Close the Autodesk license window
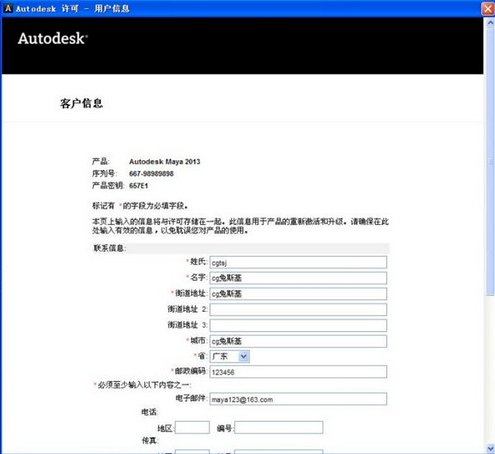This screenshot has height=454, width=495. [x=488, y=8]
